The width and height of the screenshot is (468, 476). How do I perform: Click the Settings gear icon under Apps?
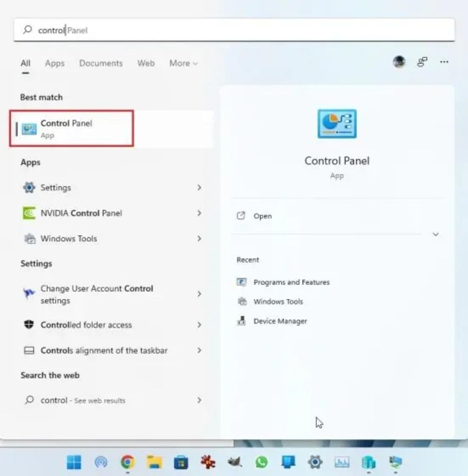tap(29, 188)
